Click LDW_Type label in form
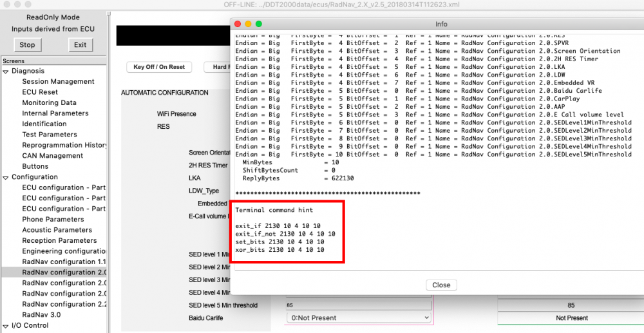644x333 pixels. pos(204,191)
